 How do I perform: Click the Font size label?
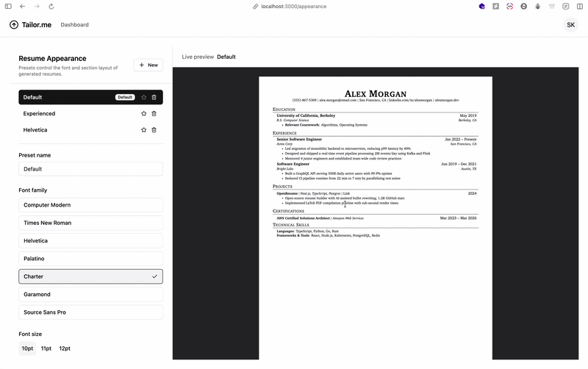pyautogui.click(x=30, y=334)
